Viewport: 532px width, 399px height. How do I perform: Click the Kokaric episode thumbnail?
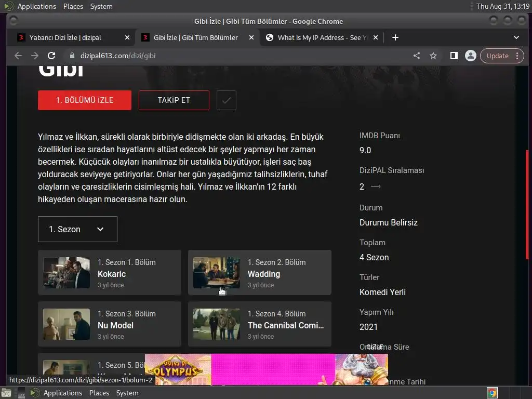point(66,273)
